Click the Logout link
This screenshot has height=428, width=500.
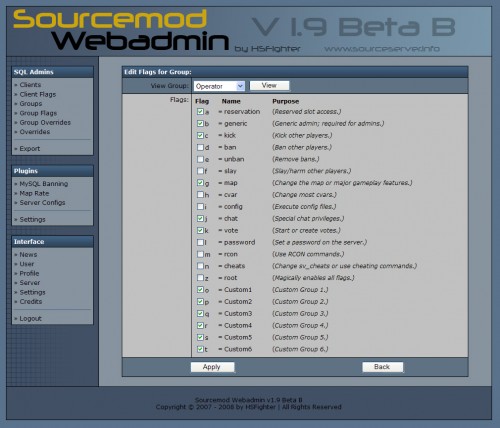(30, 318)
